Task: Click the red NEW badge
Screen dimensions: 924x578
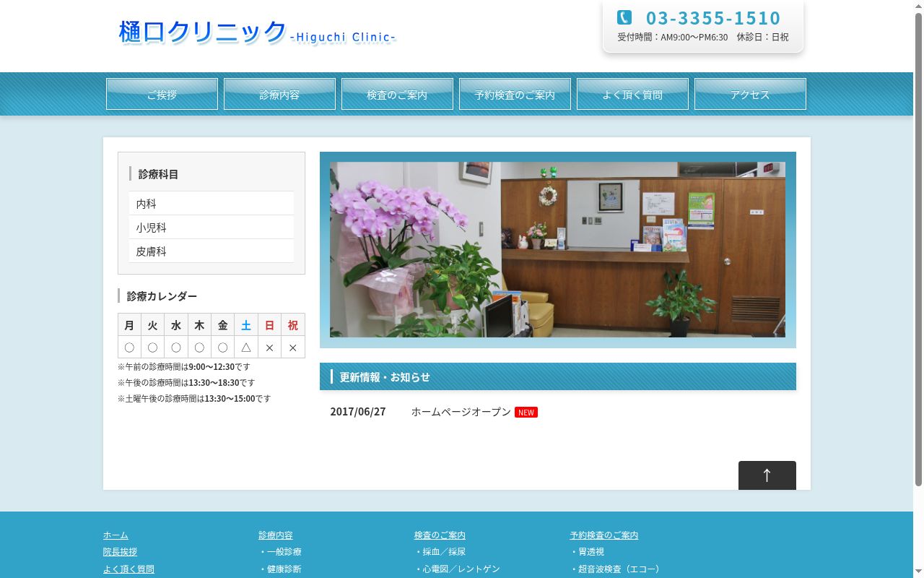Action: [526, 413]
